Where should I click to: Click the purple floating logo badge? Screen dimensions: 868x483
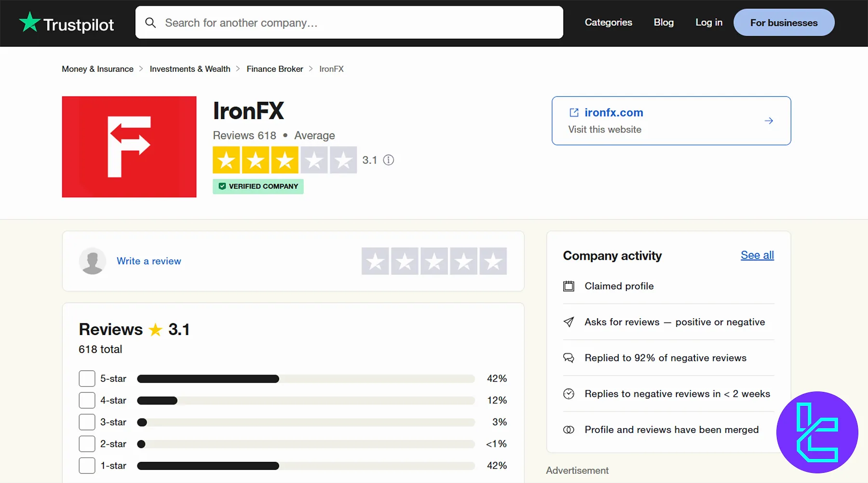tap(817, 432)
